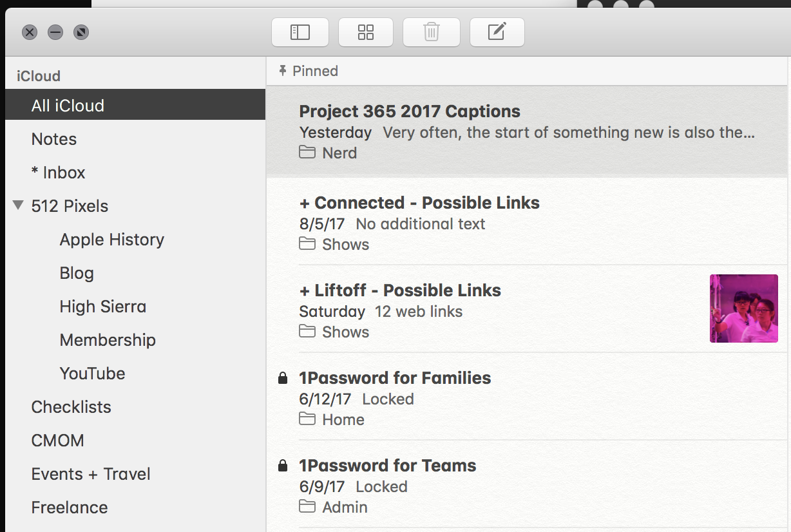Toggle the sidebar folders view button
Image resolution: width=791 pixels, height=532 pixels.
tap(300, 32)
